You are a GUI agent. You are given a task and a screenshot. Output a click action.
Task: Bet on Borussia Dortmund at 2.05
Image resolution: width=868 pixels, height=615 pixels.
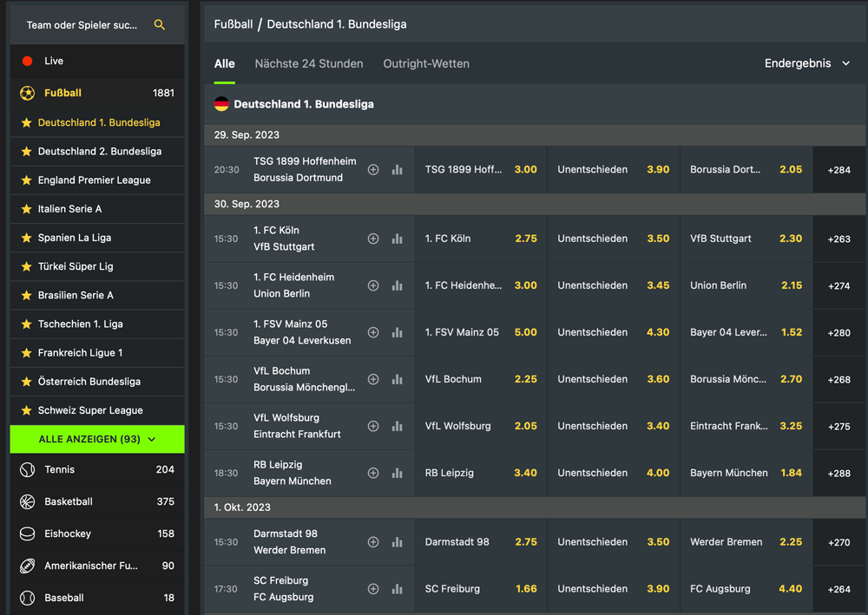tap(746, 170)
